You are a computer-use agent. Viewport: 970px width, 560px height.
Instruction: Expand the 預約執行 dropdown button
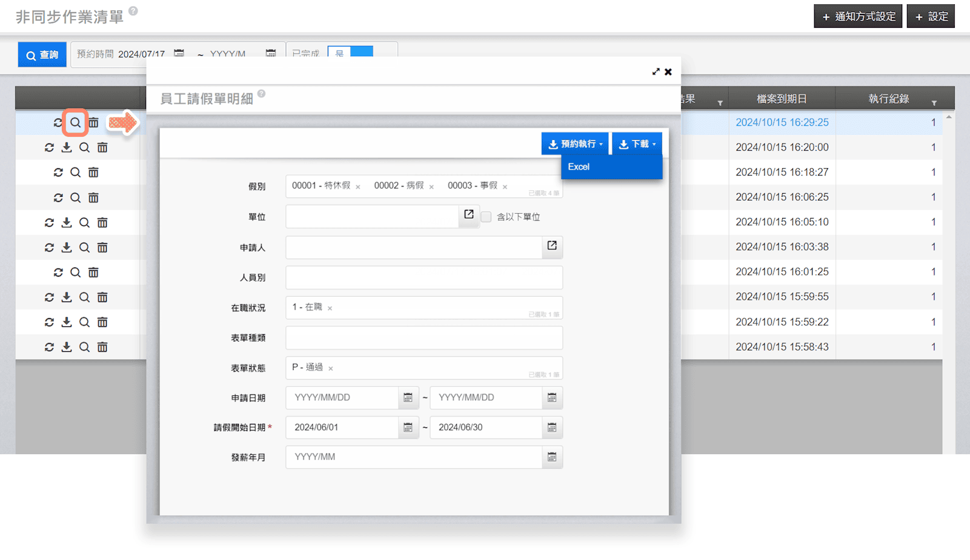tap(575, 144)
